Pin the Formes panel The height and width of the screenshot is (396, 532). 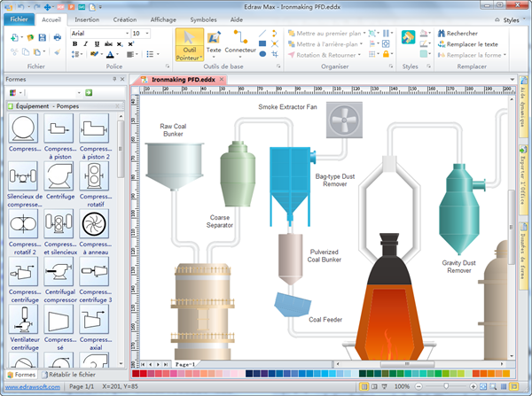(x=113, y=79)
